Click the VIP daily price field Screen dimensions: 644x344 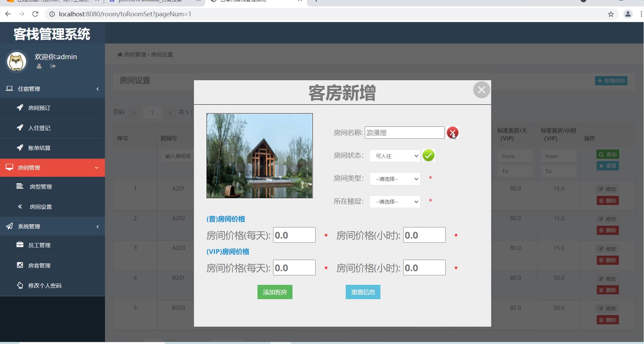(294, 268)
